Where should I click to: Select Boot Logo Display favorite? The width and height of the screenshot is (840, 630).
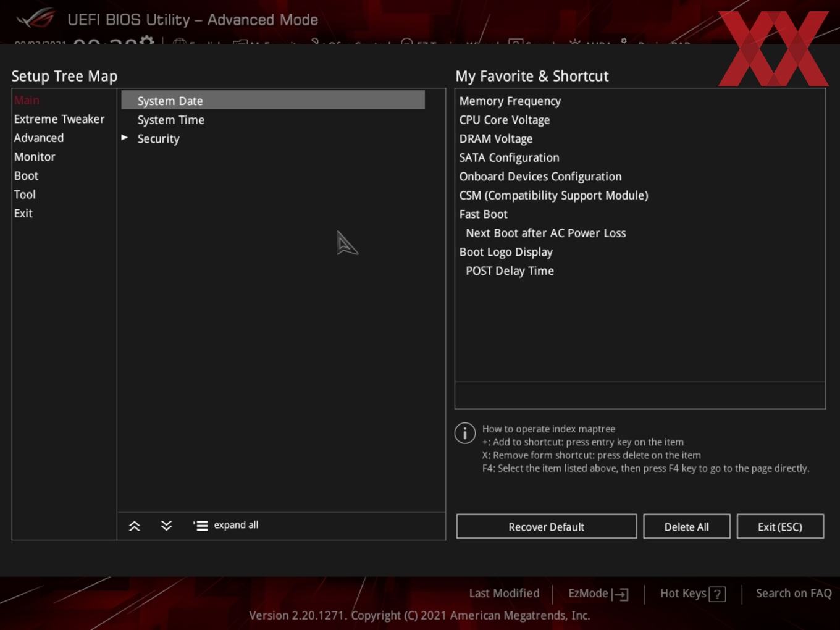(506, 252)
